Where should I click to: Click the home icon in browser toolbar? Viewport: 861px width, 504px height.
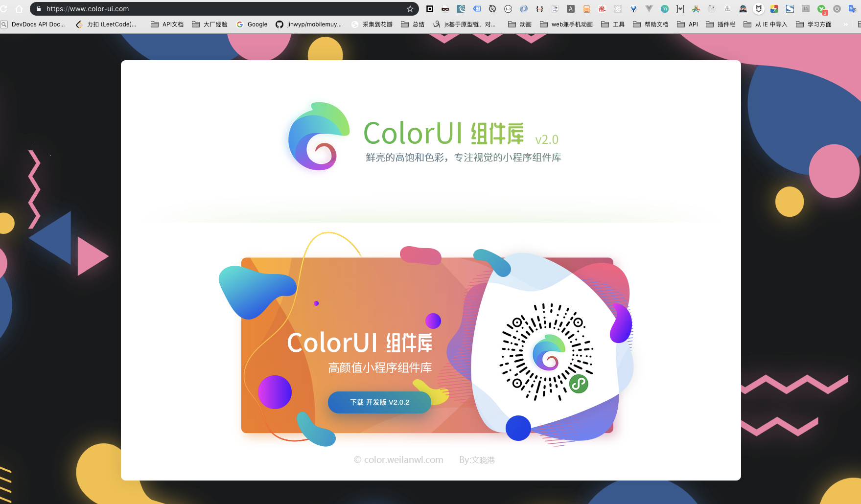coord(19,9)
